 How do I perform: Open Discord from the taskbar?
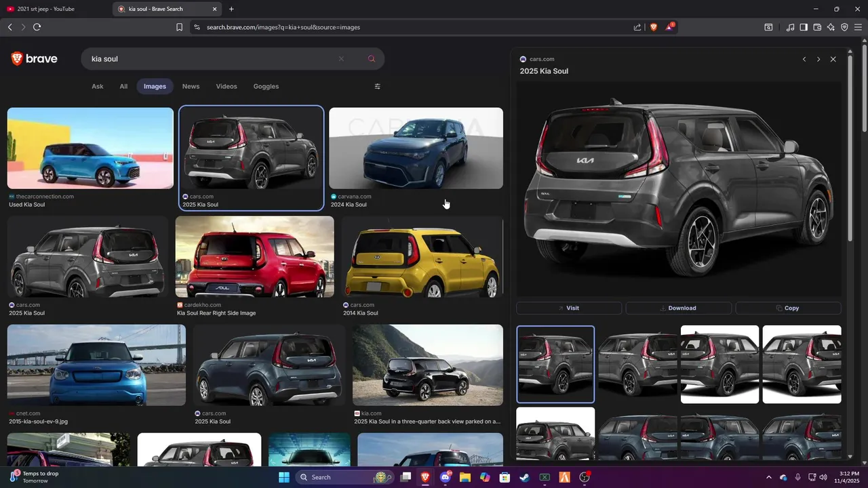point(446,477)
